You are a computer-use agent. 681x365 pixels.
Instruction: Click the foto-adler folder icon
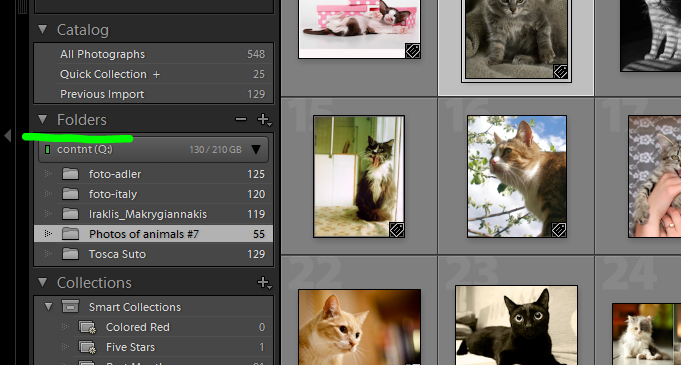70,174
